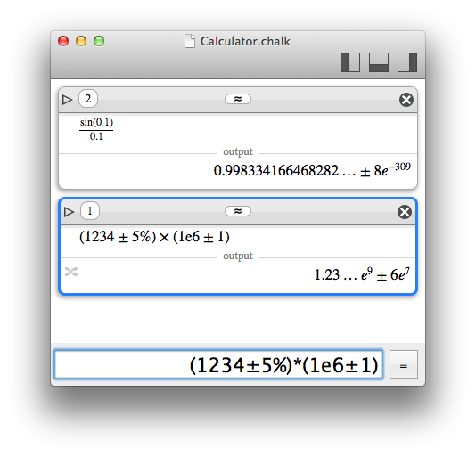
Task: Select the 1.23…e9 ± 6e7 output result
Action: (x=362, y=274)
